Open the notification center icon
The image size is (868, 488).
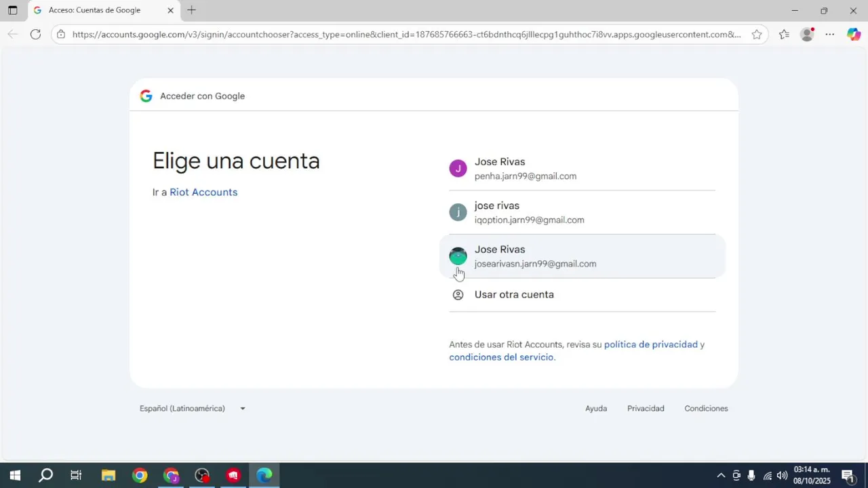point(848,476)
